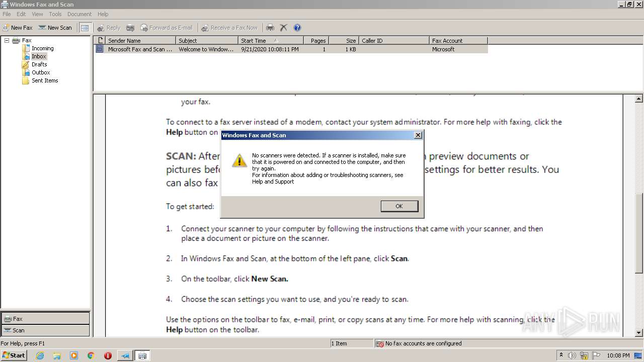This screenshot has height=362, width=644.
Task: Click OK in the scanner warning dialog
Action: (399, 206)
